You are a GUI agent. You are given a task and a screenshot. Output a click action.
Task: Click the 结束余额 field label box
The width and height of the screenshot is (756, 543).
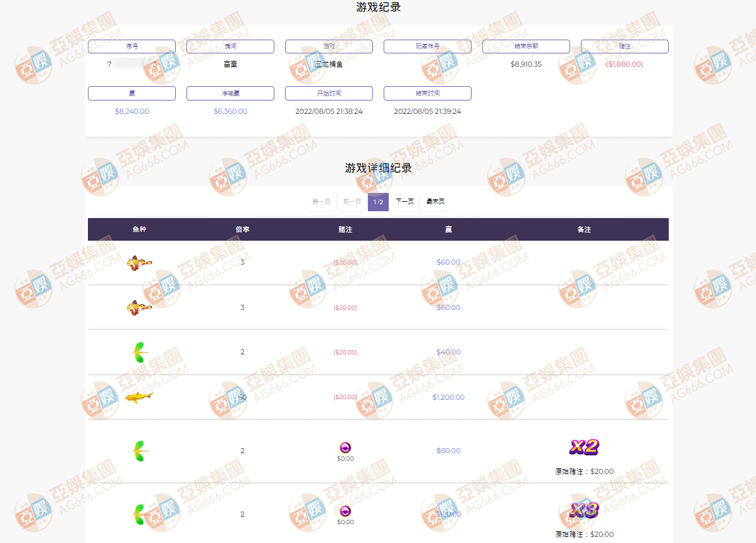pyautogui.click(x=526, y=47)
